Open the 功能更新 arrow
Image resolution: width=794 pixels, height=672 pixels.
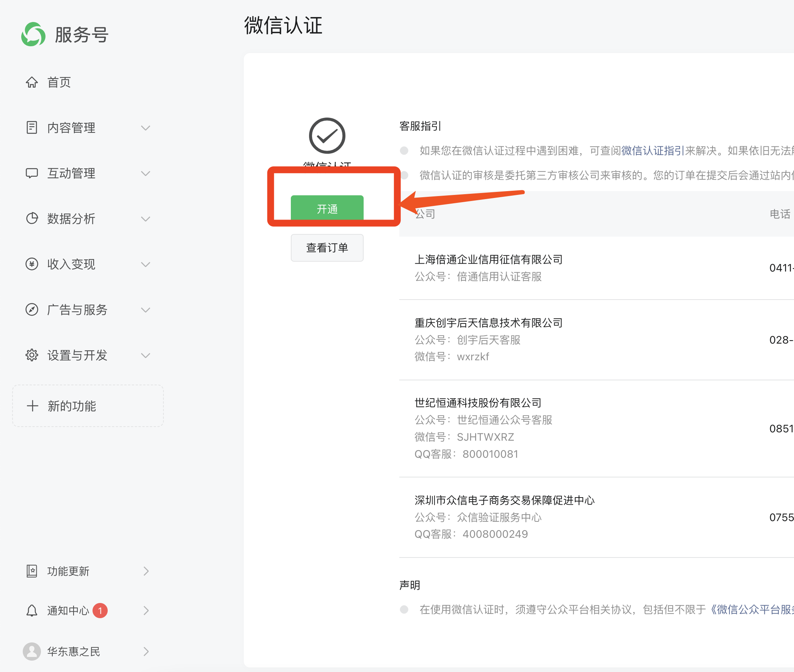click(146, 571)
